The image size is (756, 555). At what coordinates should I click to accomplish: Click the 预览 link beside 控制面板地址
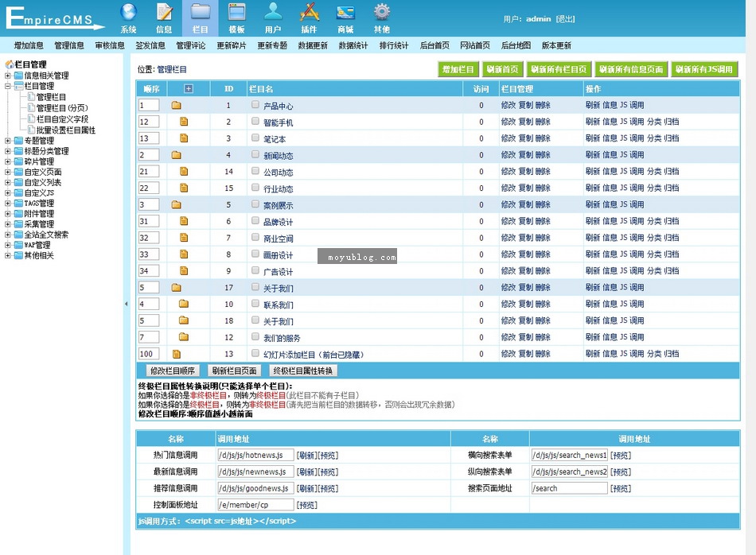(x=306, y=505)
